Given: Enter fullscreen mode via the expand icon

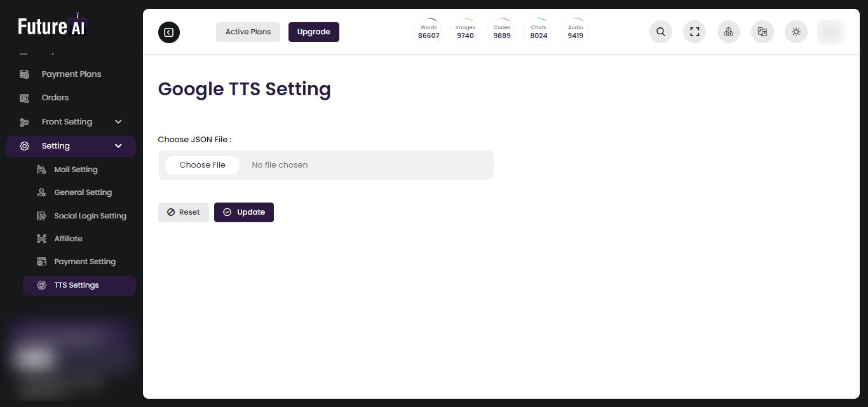Looking at the screenshot, I should pos(695,32).
